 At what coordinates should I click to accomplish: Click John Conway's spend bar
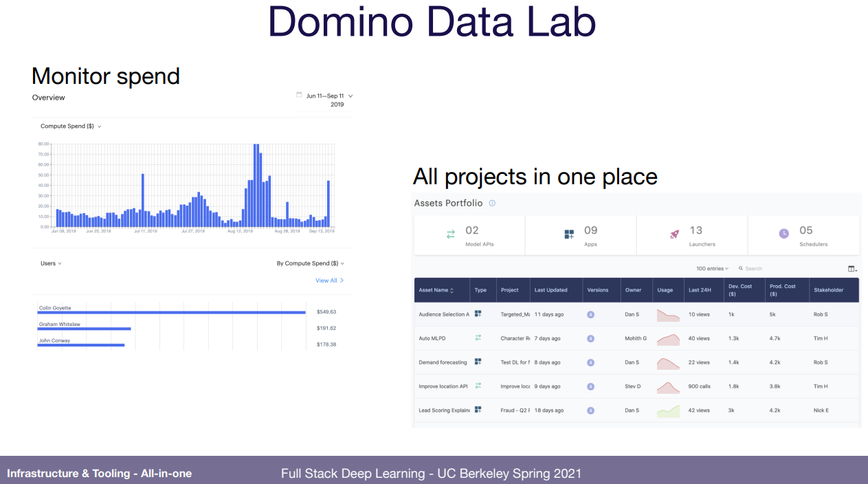pos(81,344)
